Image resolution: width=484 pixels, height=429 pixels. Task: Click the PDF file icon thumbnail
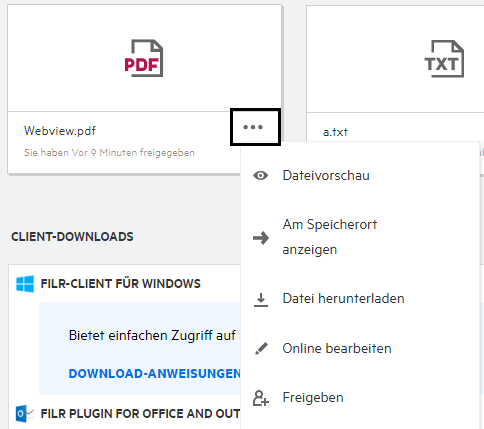point(144,58)
